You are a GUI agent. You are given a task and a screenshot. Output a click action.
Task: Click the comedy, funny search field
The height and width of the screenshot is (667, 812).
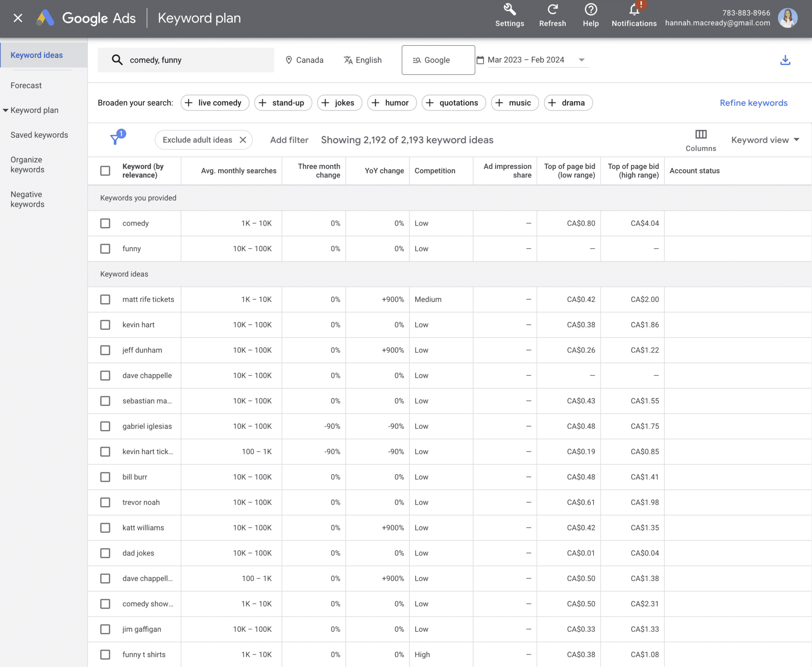[186, 60]
